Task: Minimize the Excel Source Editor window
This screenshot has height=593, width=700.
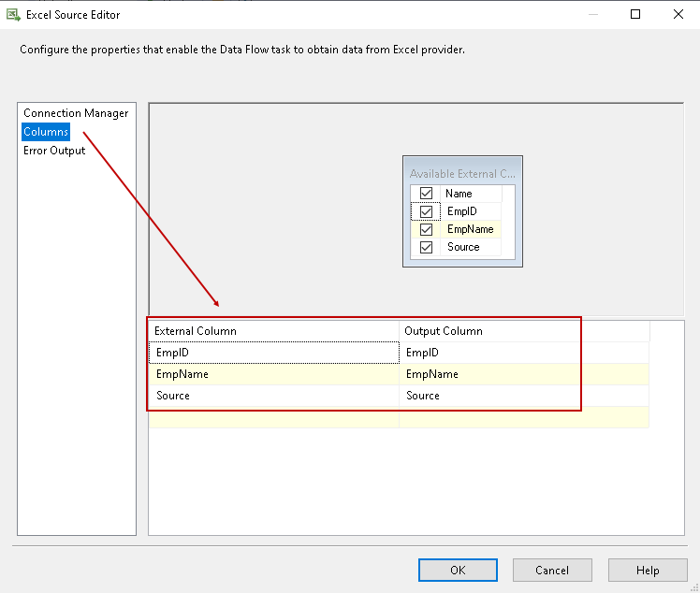Action: tap(593, 14)
